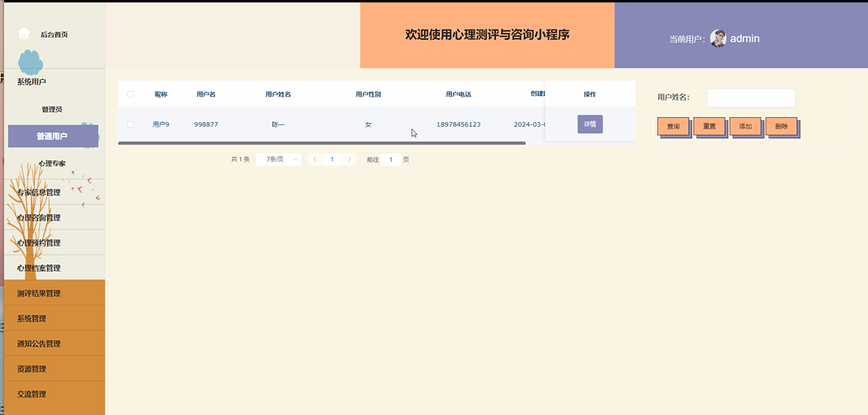Viewport: 868px width, 415px height.
Task: Click the 998877 username cell
Action: tap(206, 124)
